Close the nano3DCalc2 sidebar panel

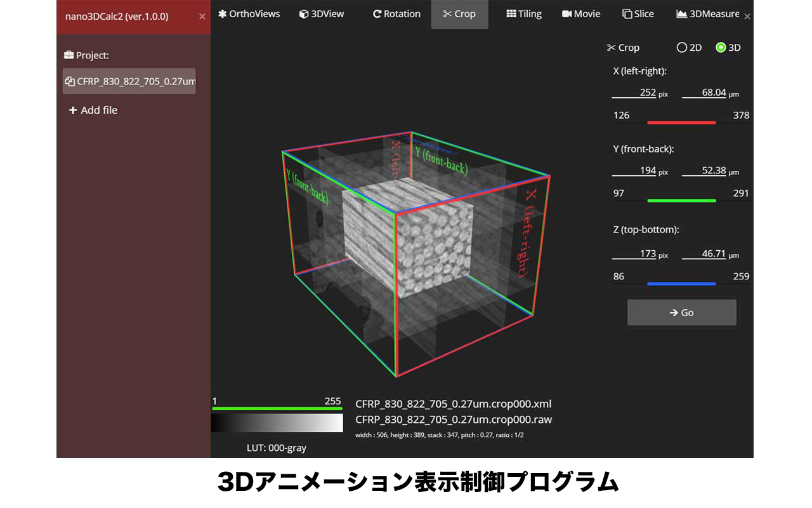point(202,17)
